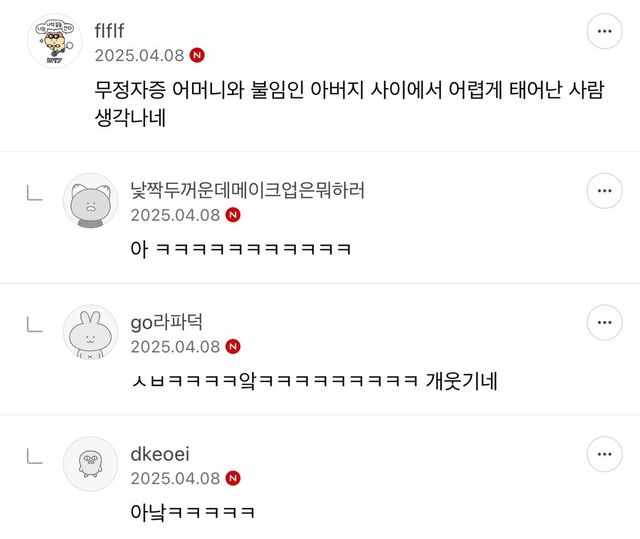Screen dimensions: 640x539
Task: Click the red N badge on 낯짝두꺼운데메이크업은뭐하러's reply
Action: (233, 214)
